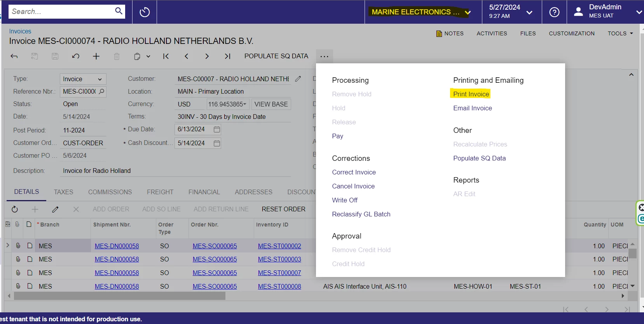Click the POPULATE SQ DATA toolbar button
Image resolution: width=644 pixels, height=324 pixels.
click(x=276, y=56)
